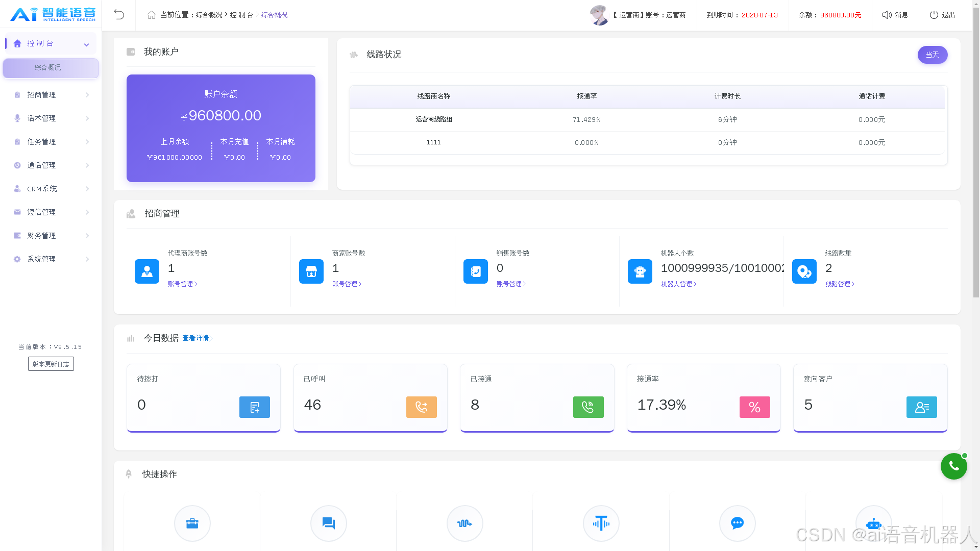Open 机器人管理 link
Image resolution: width=980 pixels, height=551 pixels.
(679, 284)
